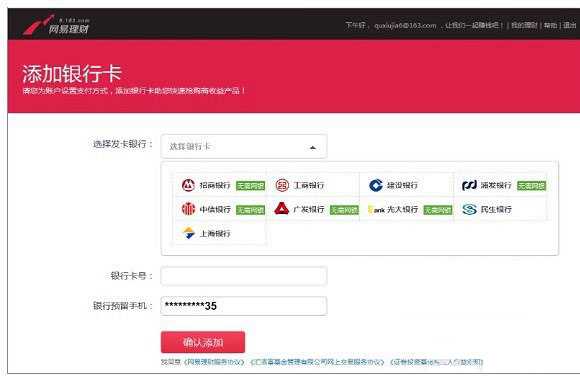The width and height of the screenshot is (580, 380).
Task: Choose 广发银行 bank name text
Action: pyautogui.click(x=308, y=209)
